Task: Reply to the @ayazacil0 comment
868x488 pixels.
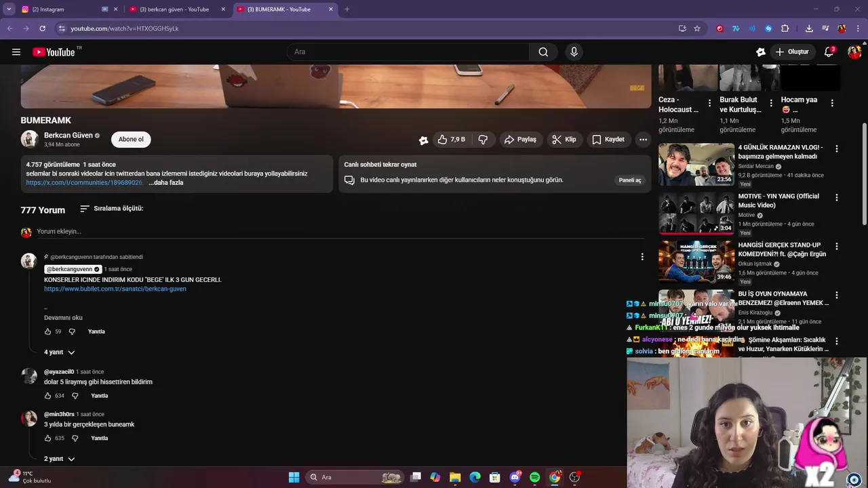Action: pyautogui.click(x=100, y=396)
